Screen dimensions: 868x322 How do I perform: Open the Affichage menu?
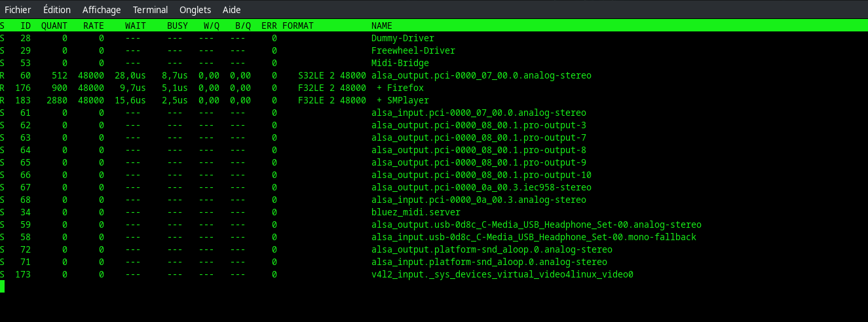[x=102, y=10]
